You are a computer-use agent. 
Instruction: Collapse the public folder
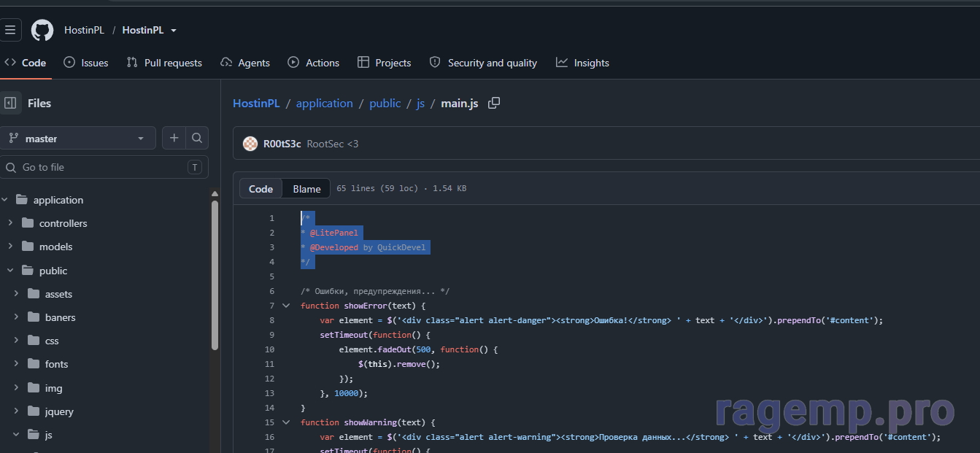[10, 271]
